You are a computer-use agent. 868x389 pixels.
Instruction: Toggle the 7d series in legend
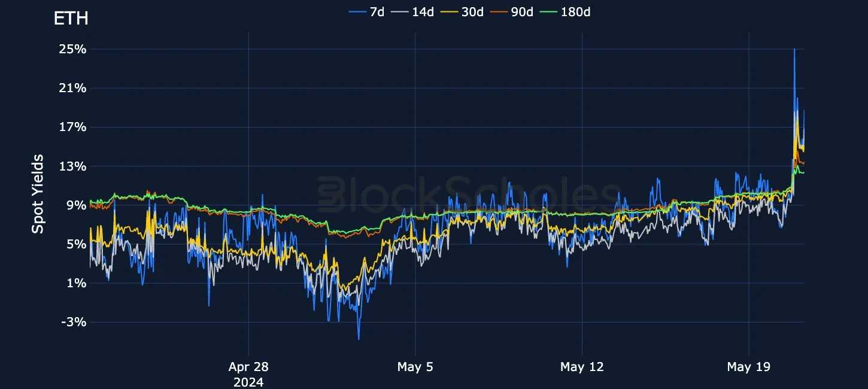click(366, 11)
